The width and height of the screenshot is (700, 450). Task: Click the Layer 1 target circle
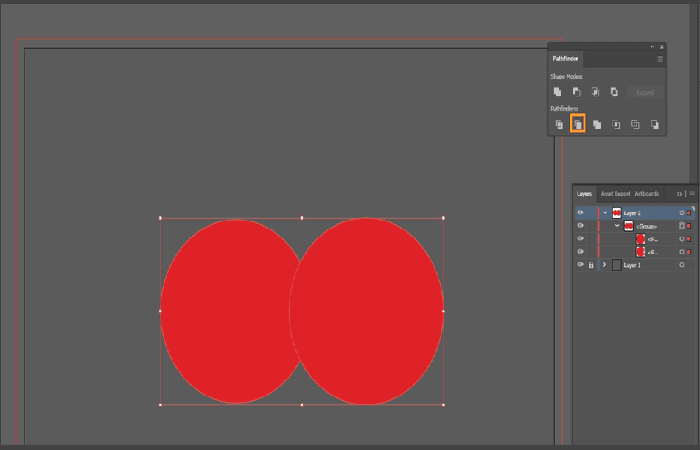pos(682,265)
